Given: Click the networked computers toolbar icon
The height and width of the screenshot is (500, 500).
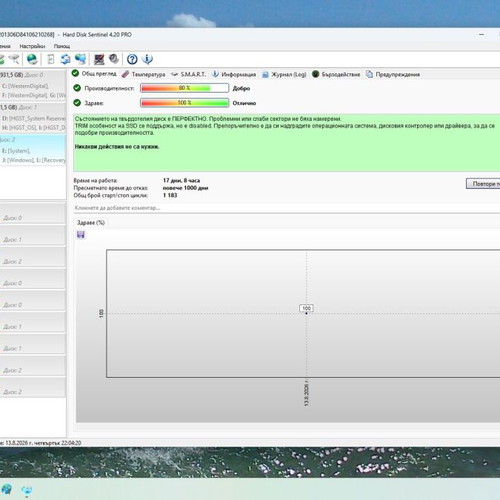Looking at the screenshot, I should tap(80, 59).
